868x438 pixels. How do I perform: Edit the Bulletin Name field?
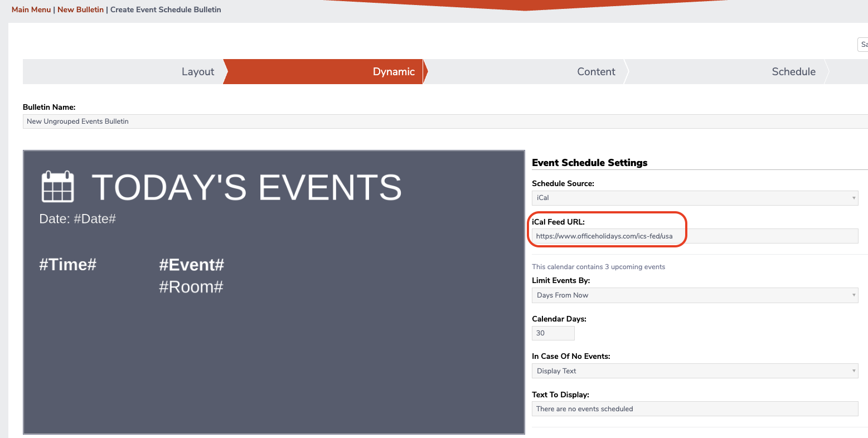445,121
